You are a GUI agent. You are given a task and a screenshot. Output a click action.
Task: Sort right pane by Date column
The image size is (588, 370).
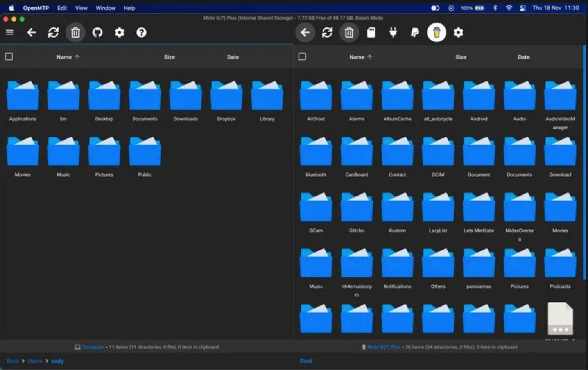[x=523, y=57]
